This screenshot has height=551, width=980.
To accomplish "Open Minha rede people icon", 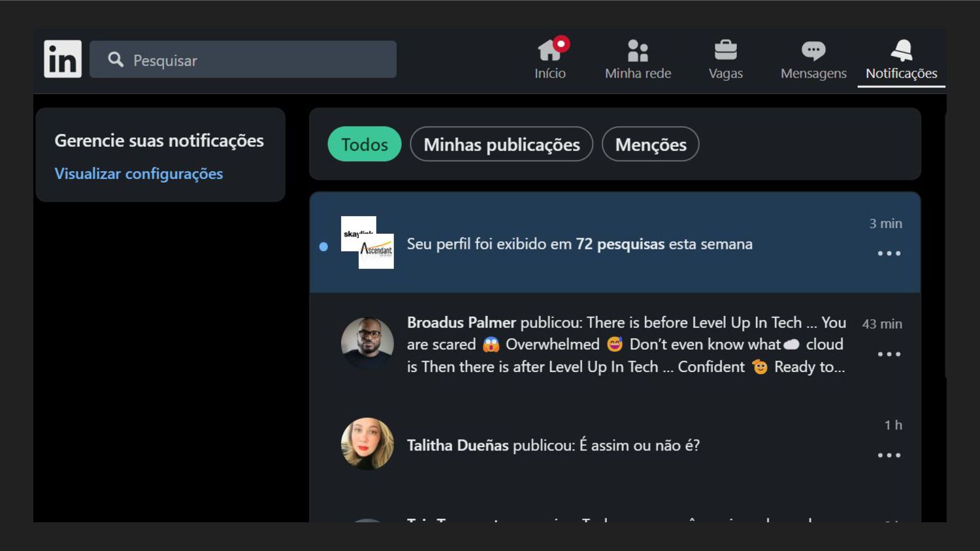I will (638, 50).
